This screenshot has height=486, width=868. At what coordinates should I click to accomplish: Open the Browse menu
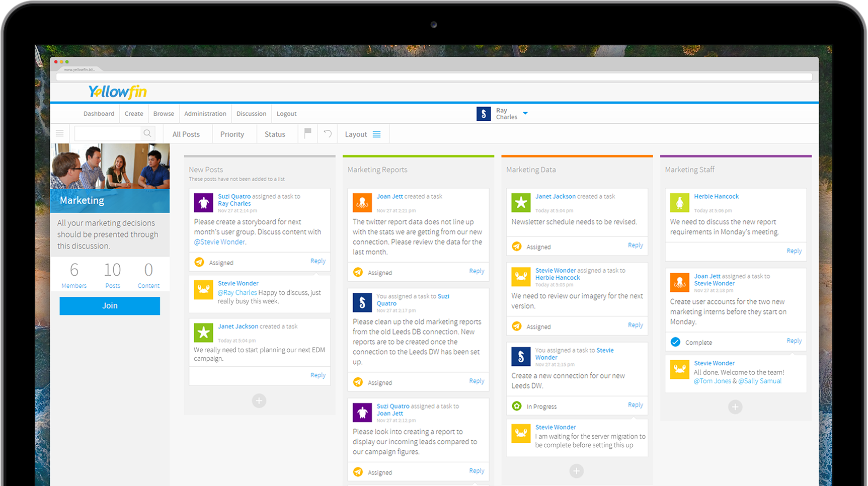pyautogui.click(x=164, y=114)
